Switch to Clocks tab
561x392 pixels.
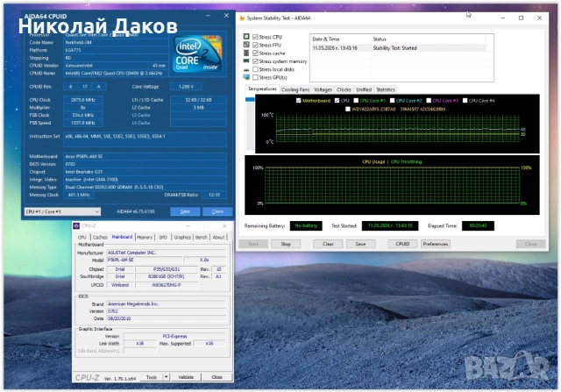click(344, 89)
